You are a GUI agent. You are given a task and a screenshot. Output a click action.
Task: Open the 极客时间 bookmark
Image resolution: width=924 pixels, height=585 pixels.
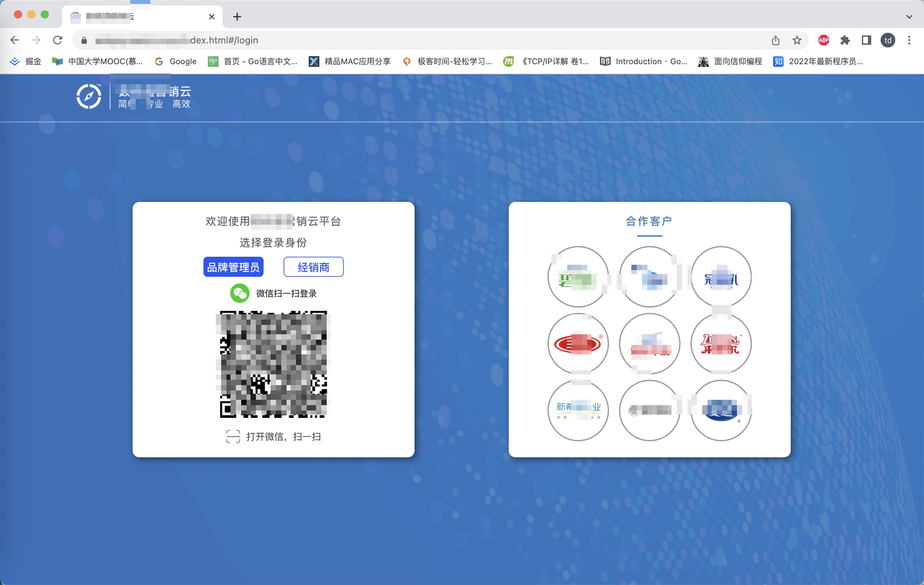click(447, 62)
